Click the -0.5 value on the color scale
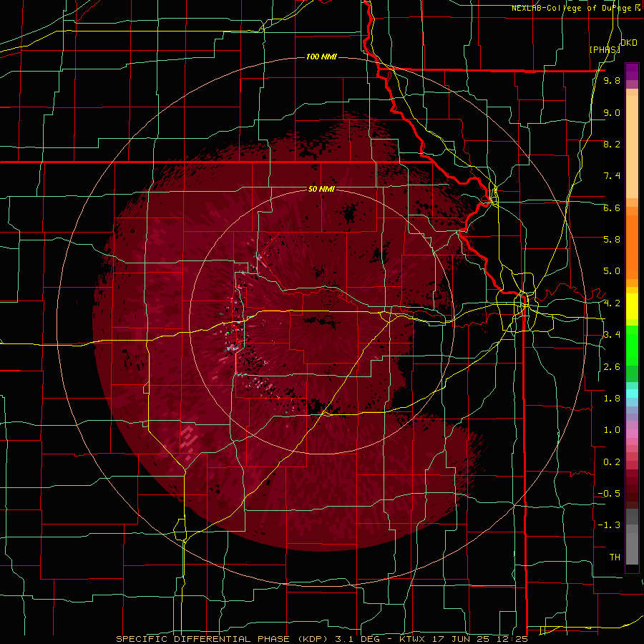 (609, 494)
